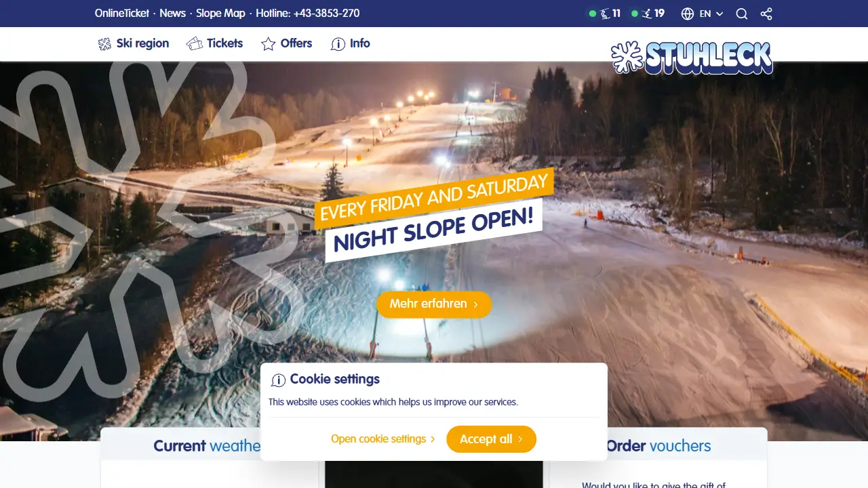Screen dimensions: 868x488
Task: Expand the EN language dropdown
Action: point(711,14)
